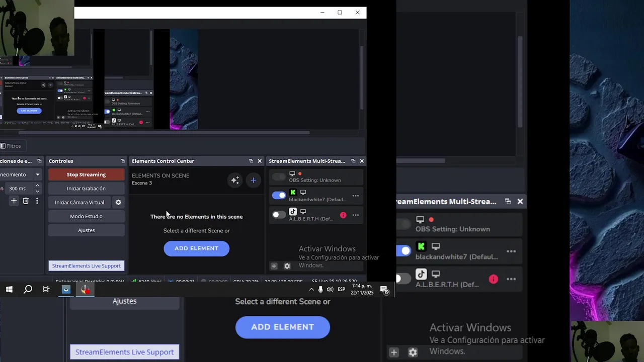Screen dimensions: 644x362
Task: Start the virtual camera with Iniciar Cámara Virtual
Action: (79, 202)
